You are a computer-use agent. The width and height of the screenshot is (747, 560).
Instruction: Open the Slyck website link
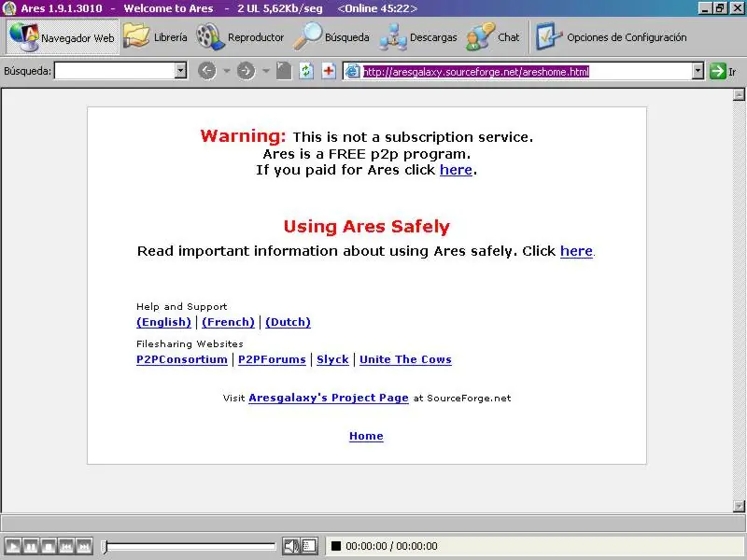point(332,359)
